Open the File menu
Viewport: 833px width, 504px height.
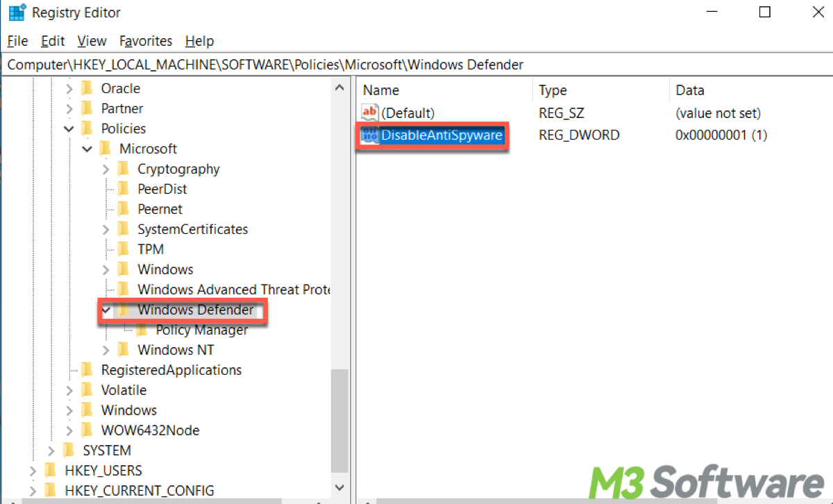point(17,41)
